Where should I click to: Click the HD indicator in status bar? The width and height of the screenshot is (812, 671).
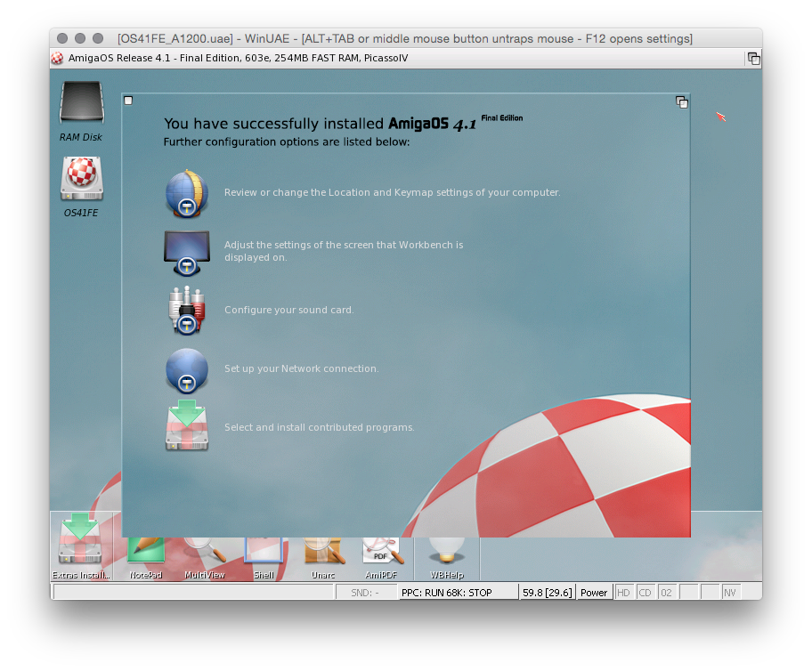623,593
